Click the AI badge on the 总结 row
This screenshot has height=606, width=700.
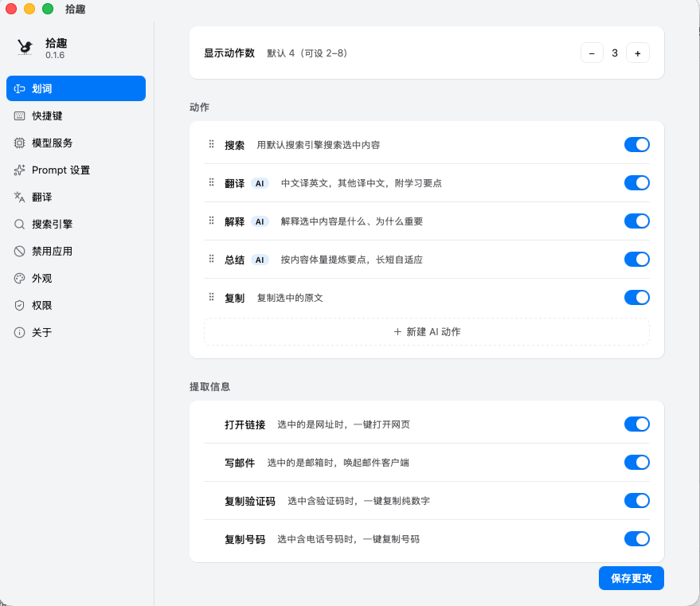click(x=260, y=260)
